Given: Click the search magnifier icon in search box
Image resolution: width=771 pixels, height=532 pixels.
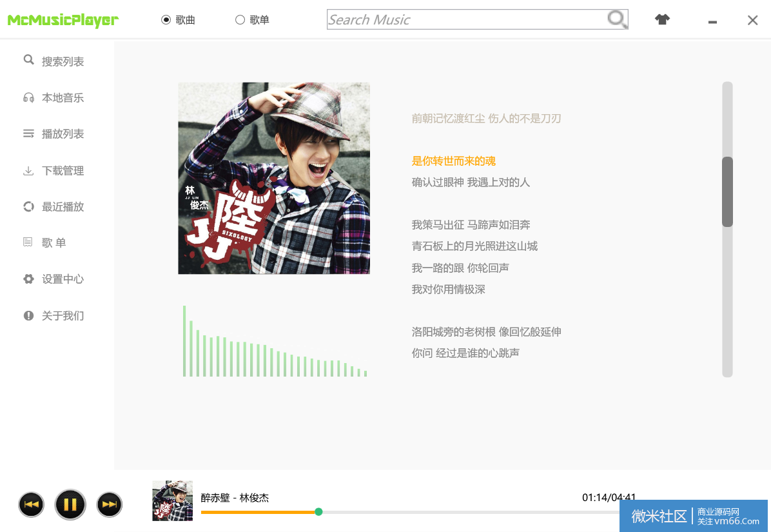Looking at the screenshot, I should coord(616,19).
